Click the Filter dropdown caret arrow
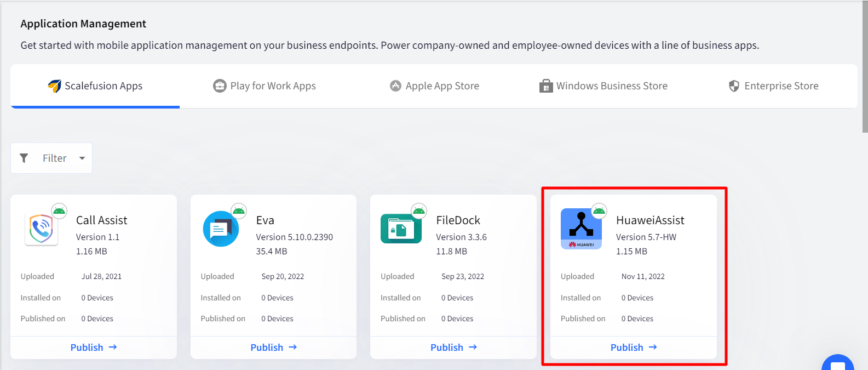The width and height of the screenshot is (868, 370). pos(82,158)
